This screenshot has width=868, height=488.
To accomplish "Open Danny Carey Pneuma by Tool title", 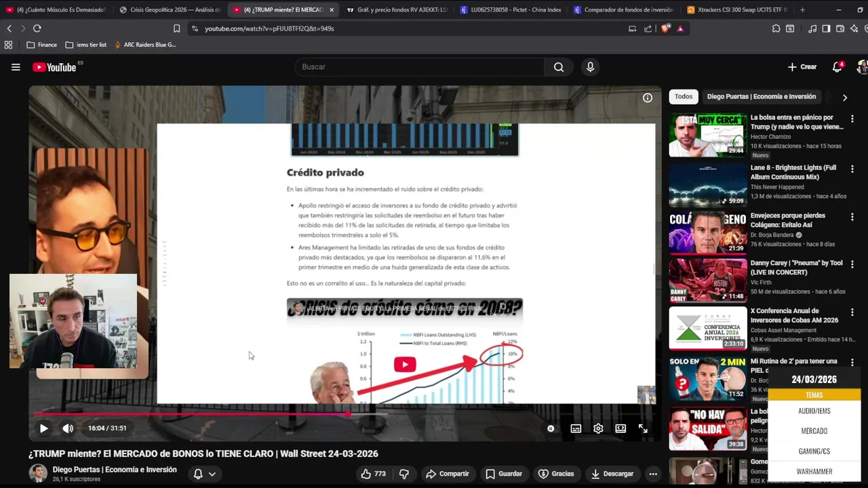I will pyautogui.click(x=797, y=267).
